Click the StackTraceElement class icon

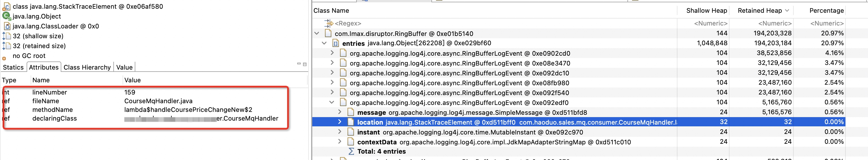pos(6,6)
